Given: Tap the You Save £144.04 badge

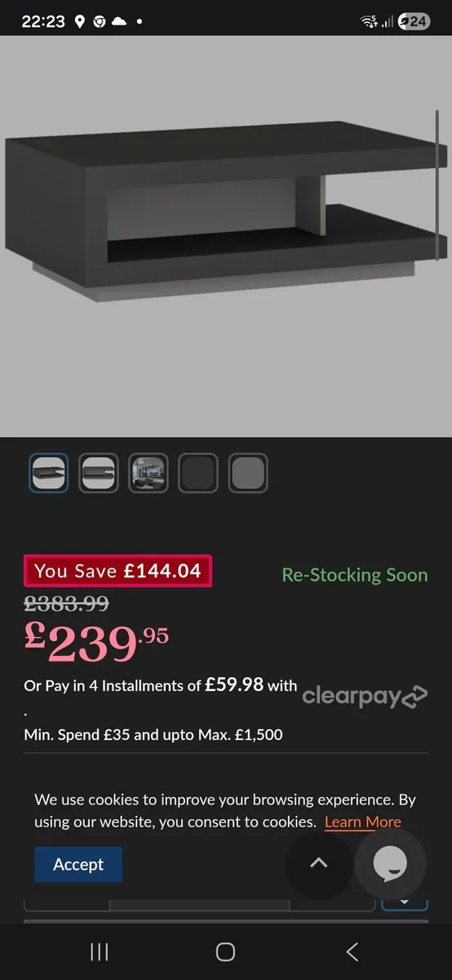Looking at the screenshot, I should [x=118, y=571].
